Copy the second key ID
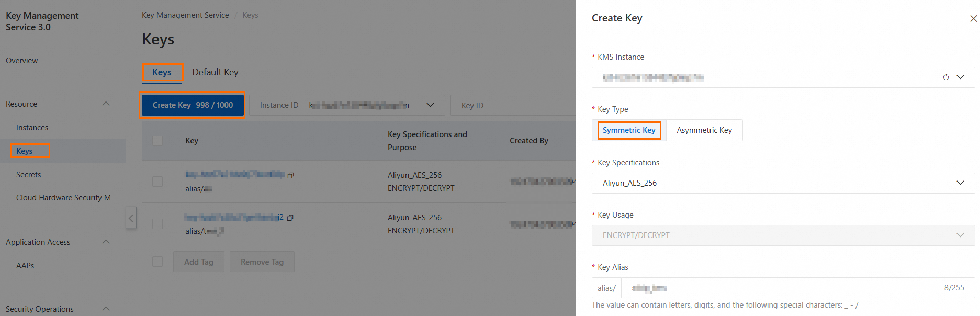 pyautogui.click(x=290, y=218)
